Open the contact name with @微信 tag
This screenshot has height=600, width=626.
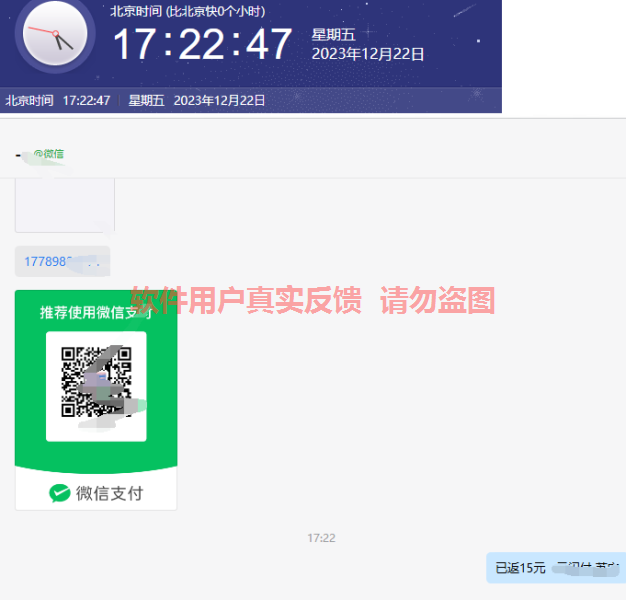[40, 154]
